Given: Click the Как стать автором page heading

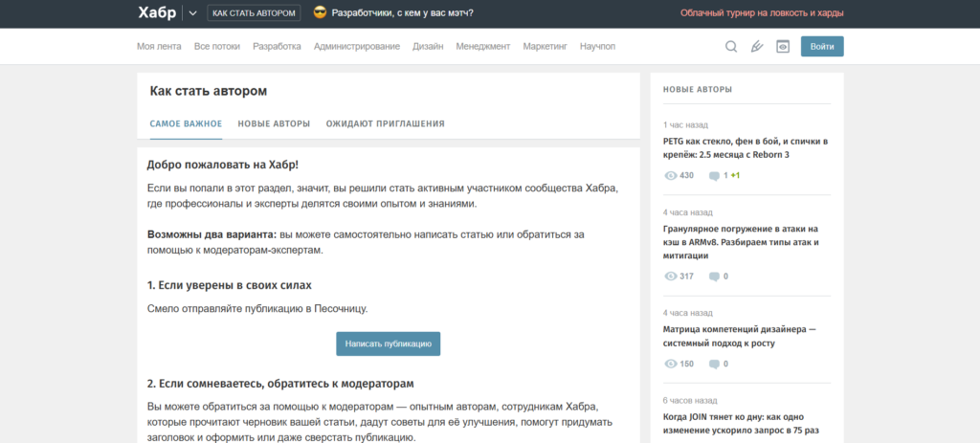Looking at the screenshot, I should pyautogui.click(x=208, y=91).
